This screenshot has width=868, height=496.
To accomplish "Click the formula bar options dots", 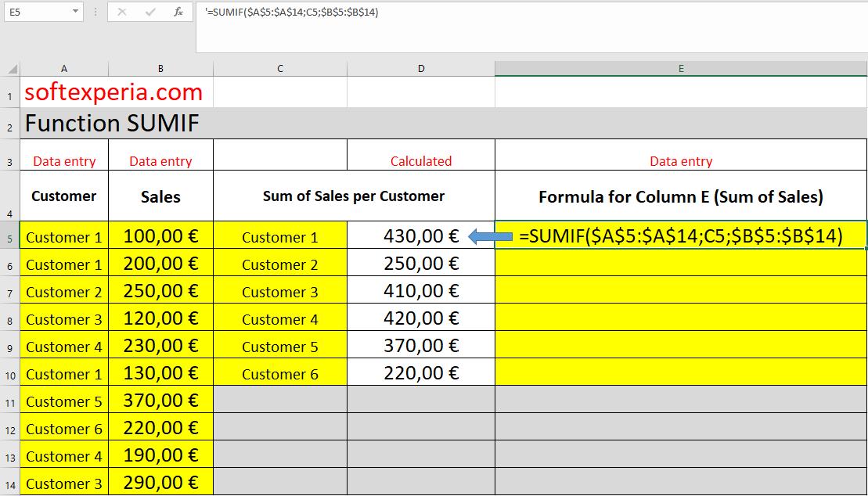I will click(95, 12).
